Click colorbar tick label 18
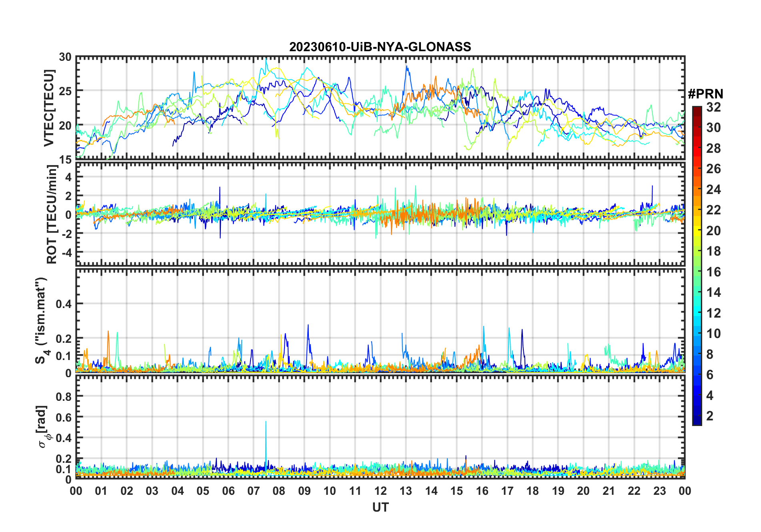This screenshot has height=532, width=761. click(x=713, y=251)
